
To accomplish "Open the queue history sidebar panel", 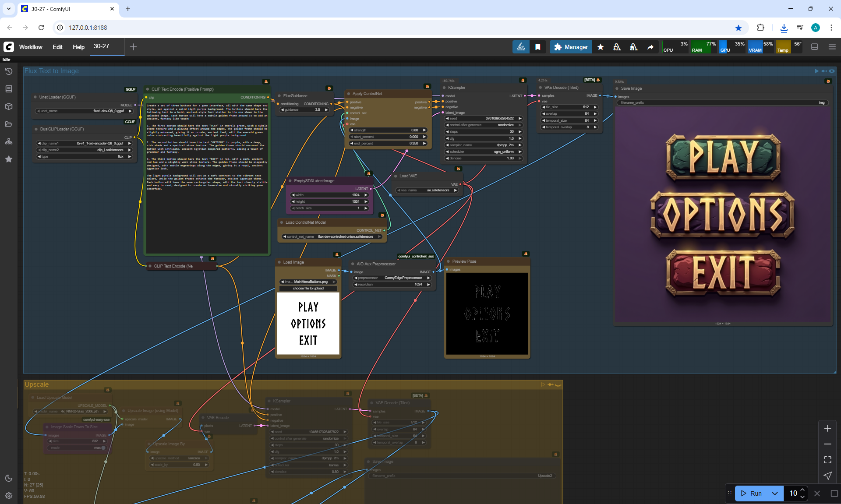I will click(9, 71).
